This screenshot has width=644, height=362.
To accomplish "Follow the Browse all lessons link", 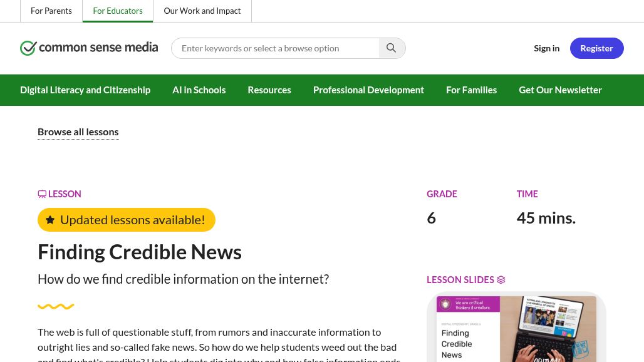I will click(78, 132).
